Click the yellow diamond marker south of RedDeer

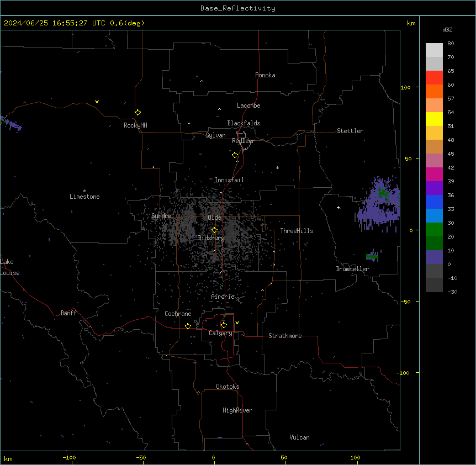(235, 155)
